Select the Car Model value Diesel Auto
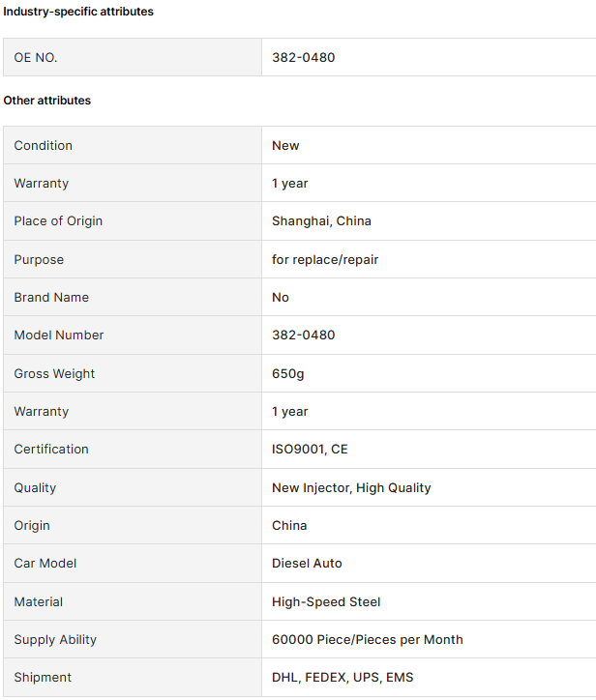596x700 pixels. [307, 564]
